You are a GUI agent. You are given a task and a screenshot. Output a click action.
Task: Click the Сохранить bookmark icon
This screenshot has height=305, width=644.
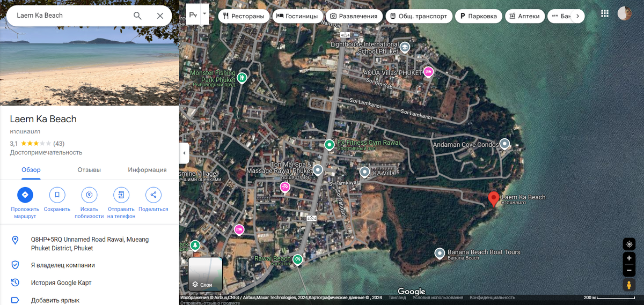[57, 195]
